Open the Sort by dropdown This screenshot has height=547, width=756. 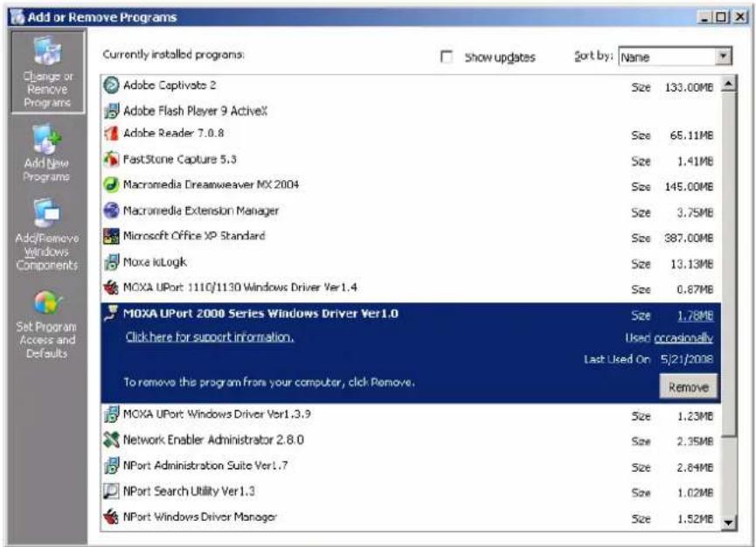723,56
